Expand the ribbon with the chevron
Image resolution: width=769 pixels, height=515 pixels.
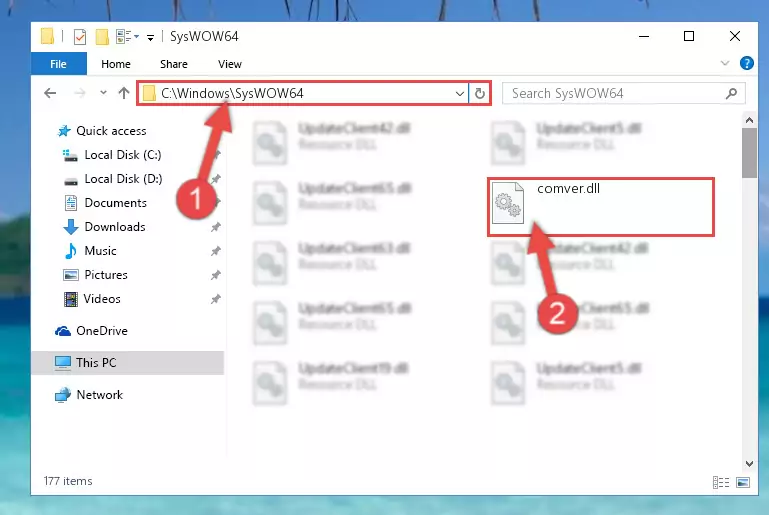coord(725,63)
